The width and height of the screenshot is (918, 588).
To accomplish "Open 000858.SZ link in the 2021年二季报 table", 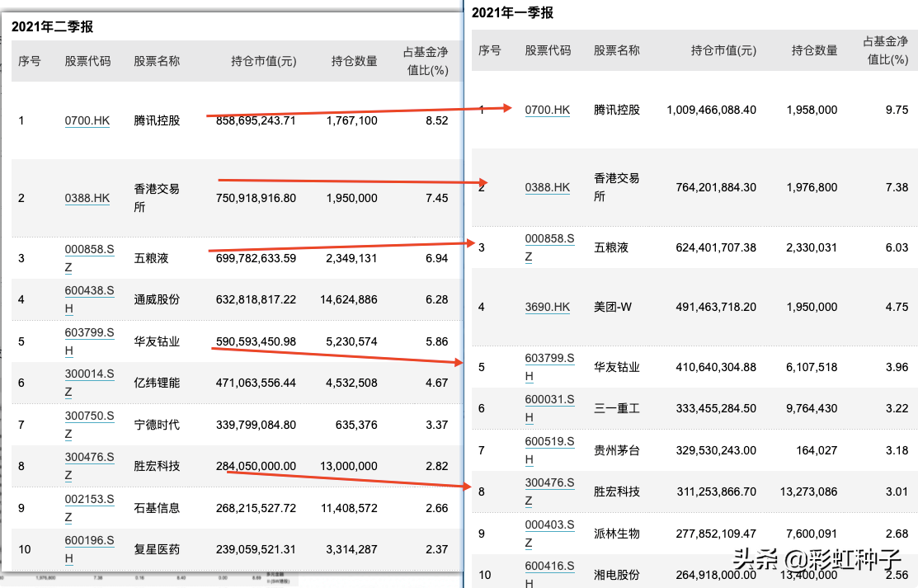I will pyautogui.click(x=89, y=258).
